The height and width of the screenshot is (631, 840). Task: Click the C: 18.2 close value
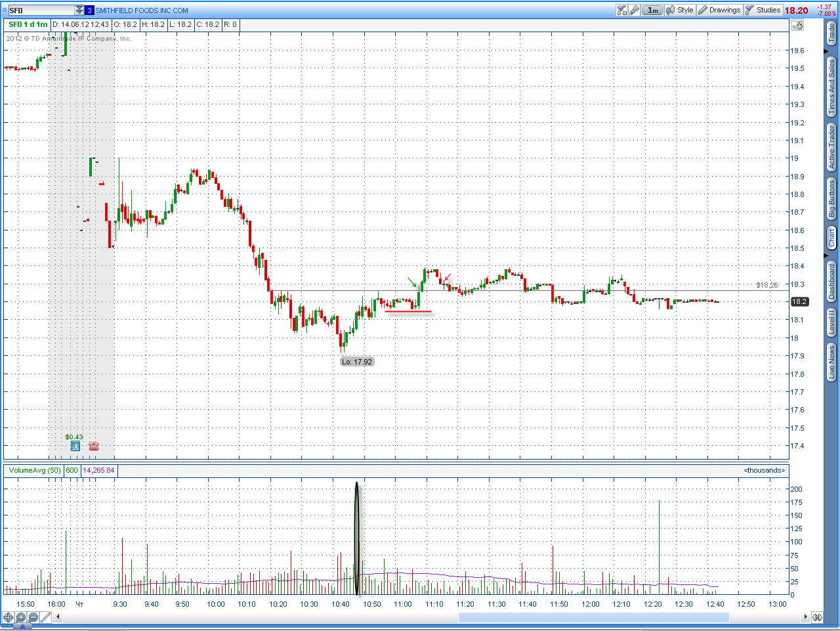tap(208, 25)
